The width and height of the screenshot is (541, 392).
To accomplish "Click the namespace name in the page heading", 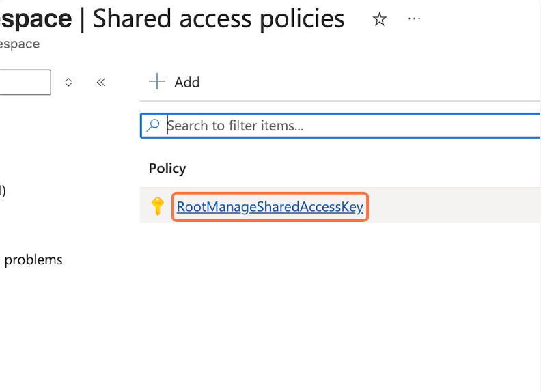I will pyautogui.click(x=34, y=19).
